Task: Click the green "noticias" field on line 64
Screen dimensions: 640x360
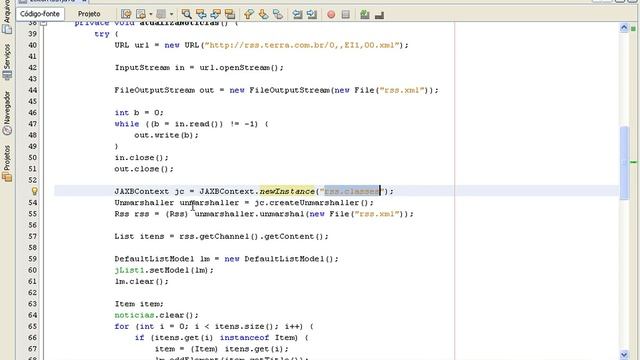Action: (134, 315)
